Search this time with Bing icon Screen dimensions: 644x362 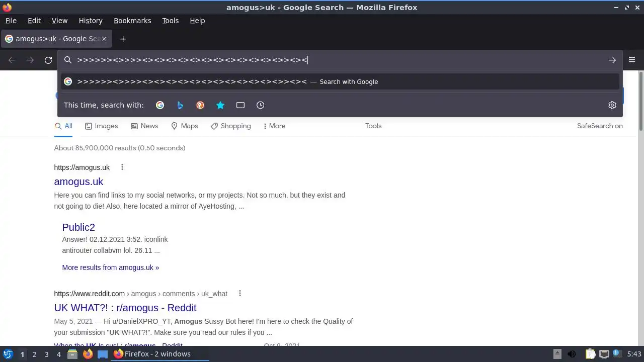180,105
